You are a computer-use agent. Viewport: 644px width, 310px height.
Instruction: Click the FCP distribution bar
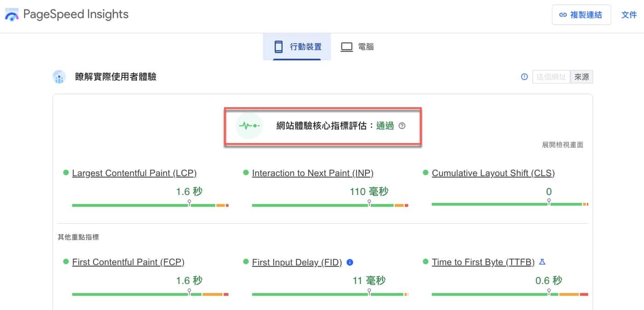click(x=150, y=294)
